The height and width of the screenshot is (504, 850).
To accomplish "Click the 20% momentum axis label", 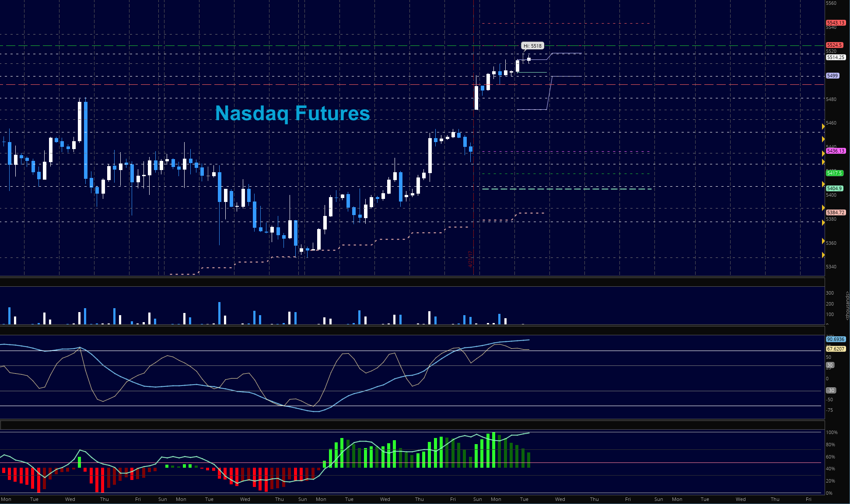I will [x=830, y=481].
